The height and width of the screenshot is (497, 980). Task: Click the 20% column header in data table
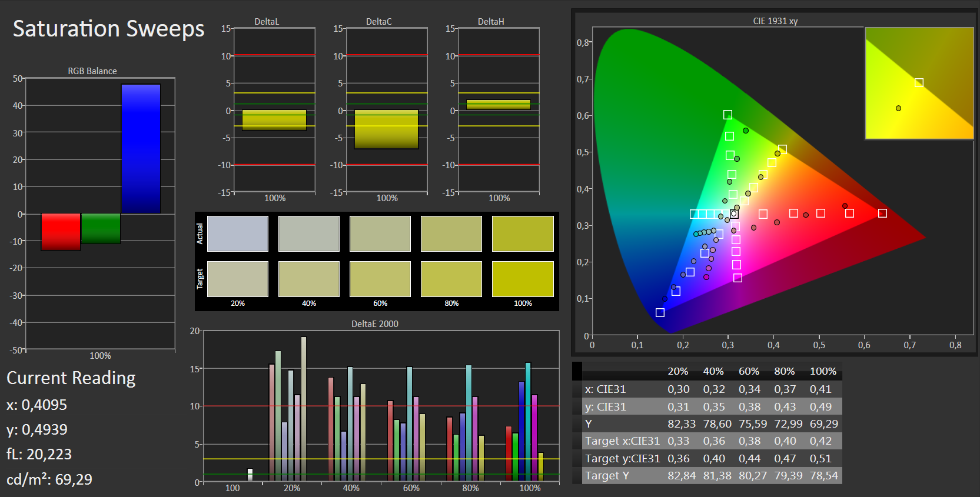click(677, 372)
